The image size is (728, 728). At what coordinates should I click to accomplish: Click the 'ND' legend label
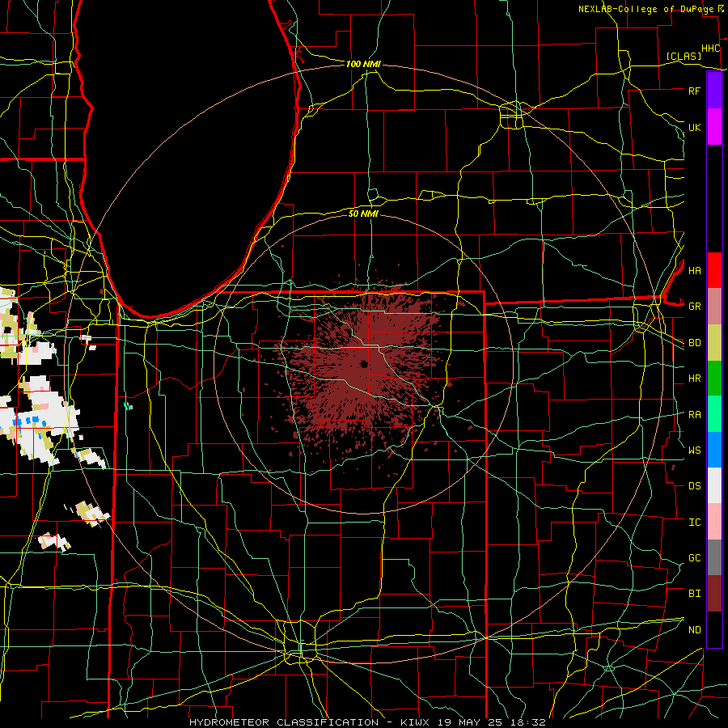point(694,630)
